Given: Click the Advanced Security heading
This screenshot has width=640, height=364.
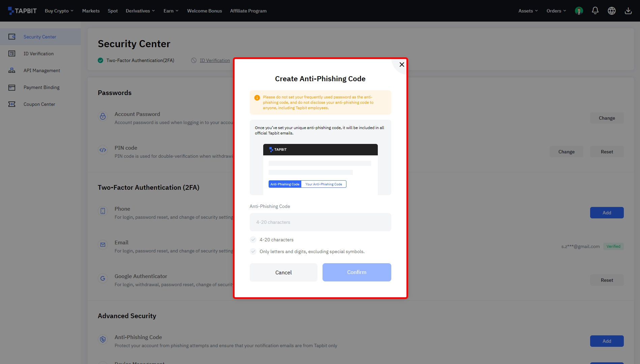Looking at the screenshot, I should [x=127, y=316].
